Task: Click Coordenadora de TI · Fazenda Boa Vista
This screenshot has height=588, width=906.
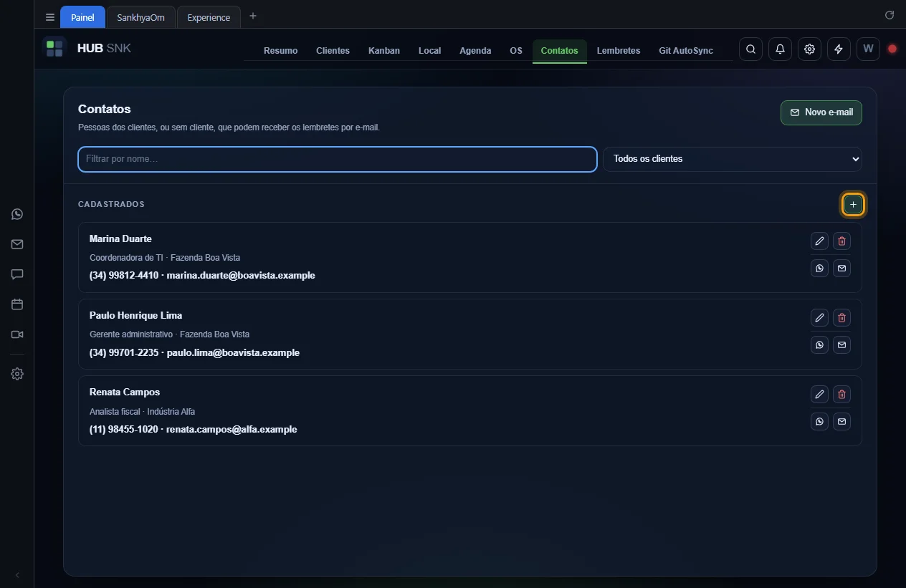Action: pos(165,257)
